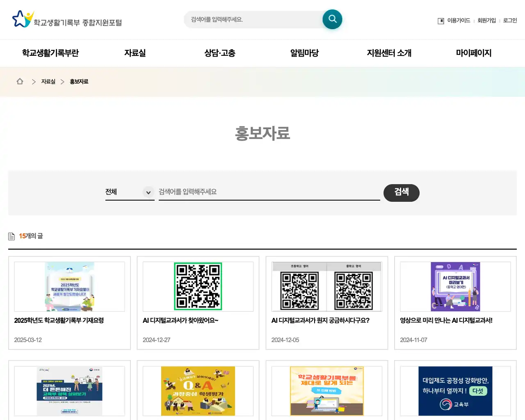Click 자료실 in the breadcrumb
This screenshot has width=525, height=420.
click(48, 82)
